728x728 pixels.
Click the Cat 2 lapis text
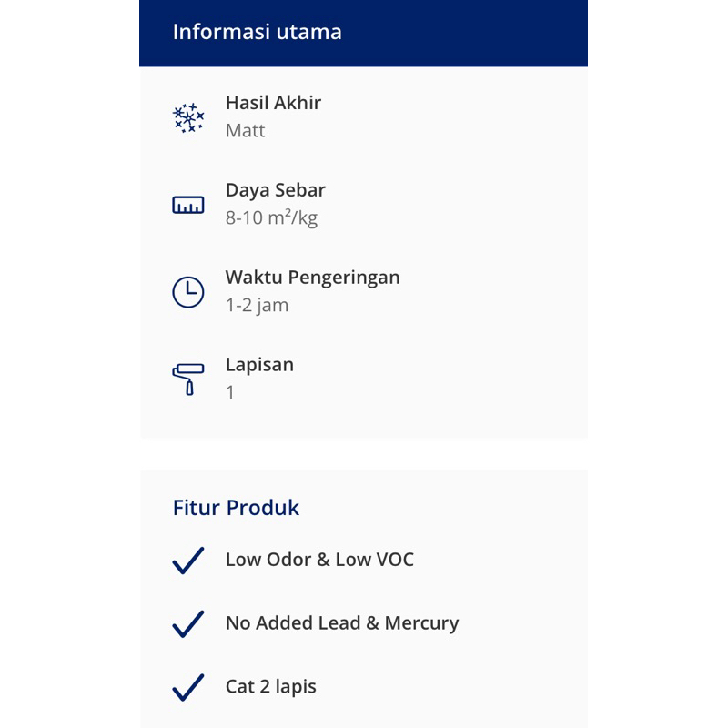tap(271, 686)
